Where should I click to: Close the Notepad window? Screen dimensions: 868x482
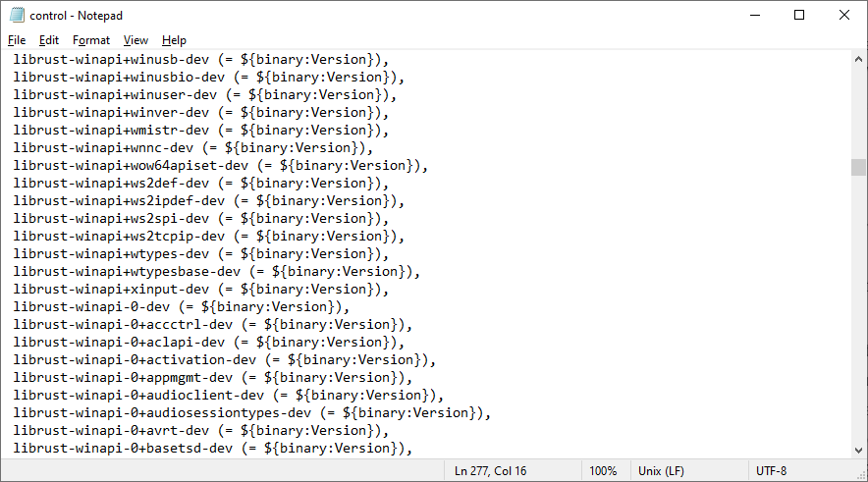[844, 15]
